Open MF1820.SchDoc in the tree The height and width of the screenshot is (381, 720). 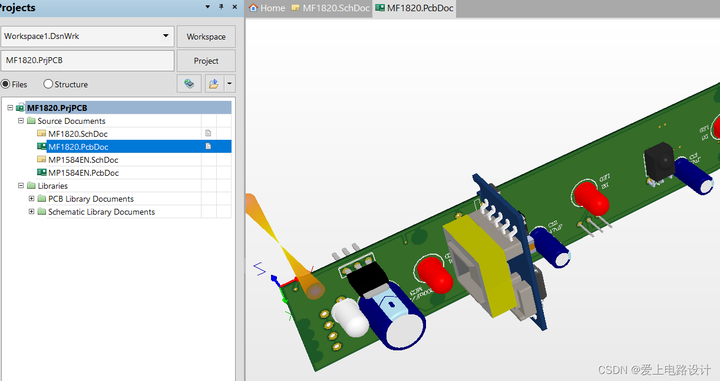point(78,134)
